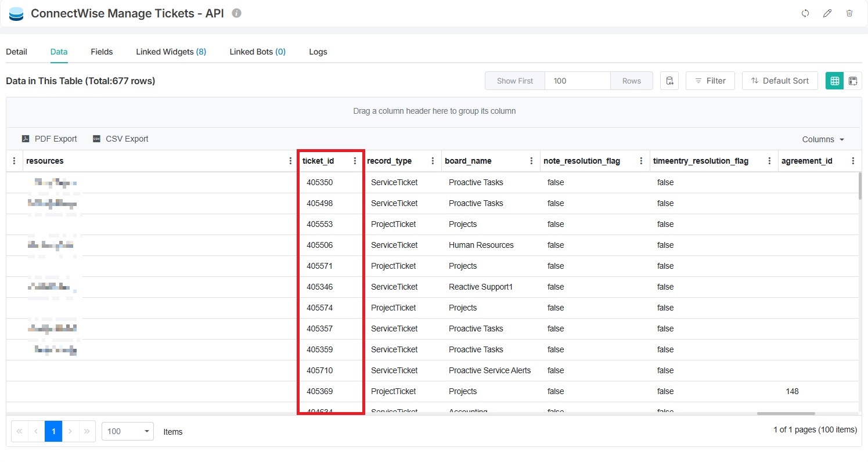Open the 100 items per page dropdown
This screenshot has width=868, height=462.
(x=127, y=431)
